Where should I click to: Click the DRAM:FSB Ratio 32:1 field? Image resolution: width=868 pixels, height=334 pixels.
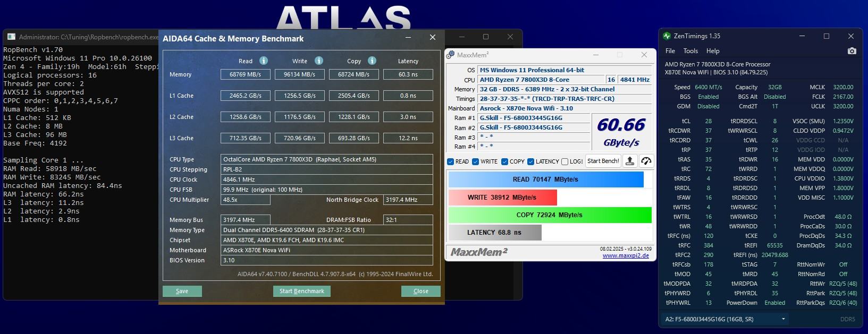point(408,220)
